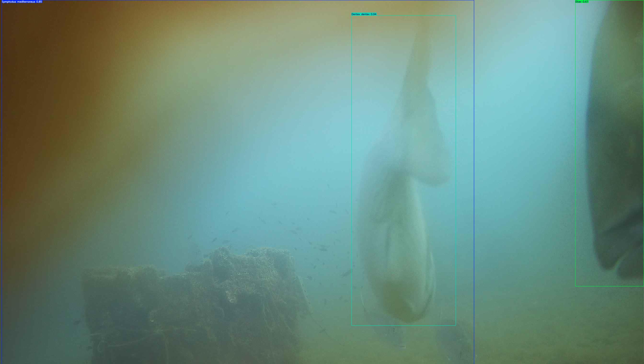Click the Dentex dentex 0.94 label
The image size is (644, 364).
click(x=364, y=14)
